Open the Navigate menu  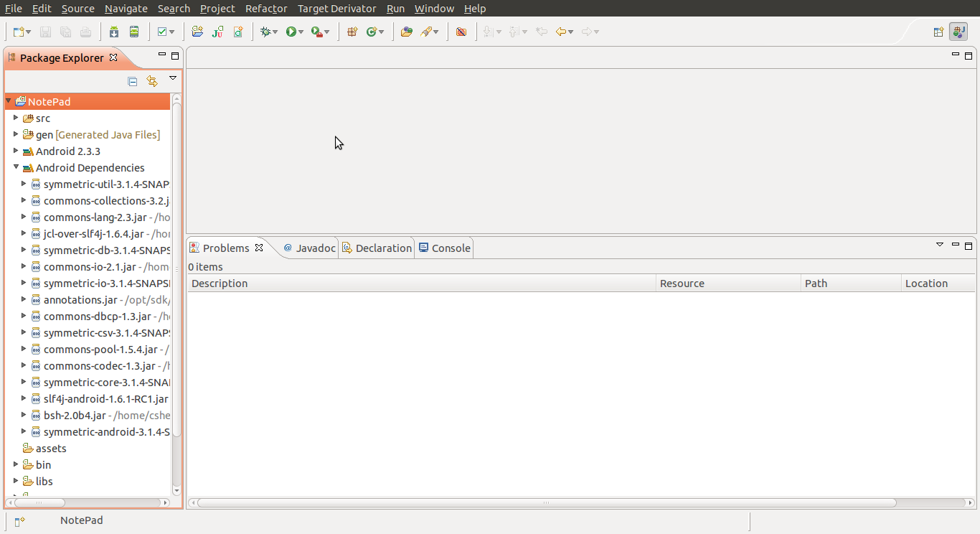pos(126,9)
